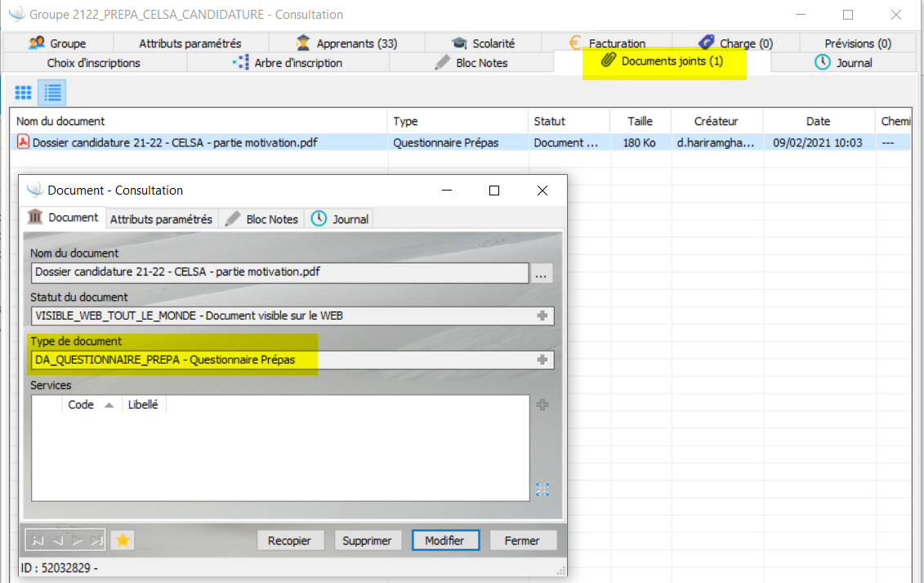This screenshot has height=583, width=924.
Task: Browse file with the ellipsis button
Action: pyautogui.click(x=542, y=273)
